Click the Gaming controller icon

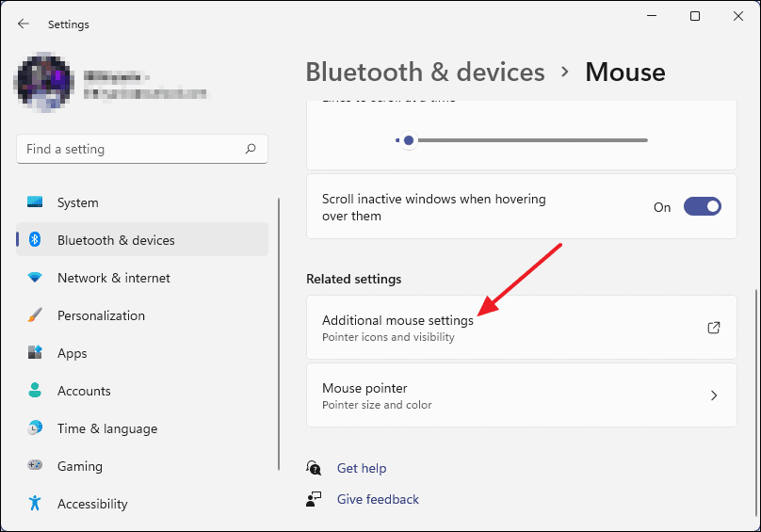click(x=36, y=466)
